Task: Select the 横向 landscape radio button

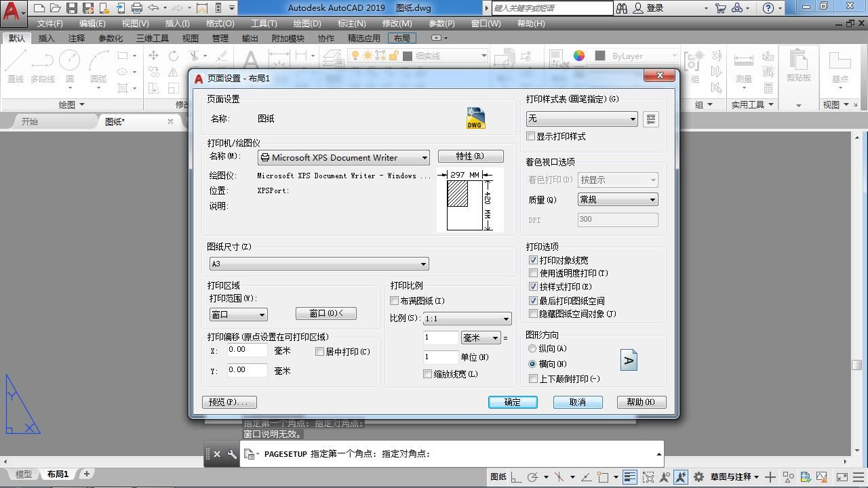Action: pyautogui.click(x=532, y=364)
